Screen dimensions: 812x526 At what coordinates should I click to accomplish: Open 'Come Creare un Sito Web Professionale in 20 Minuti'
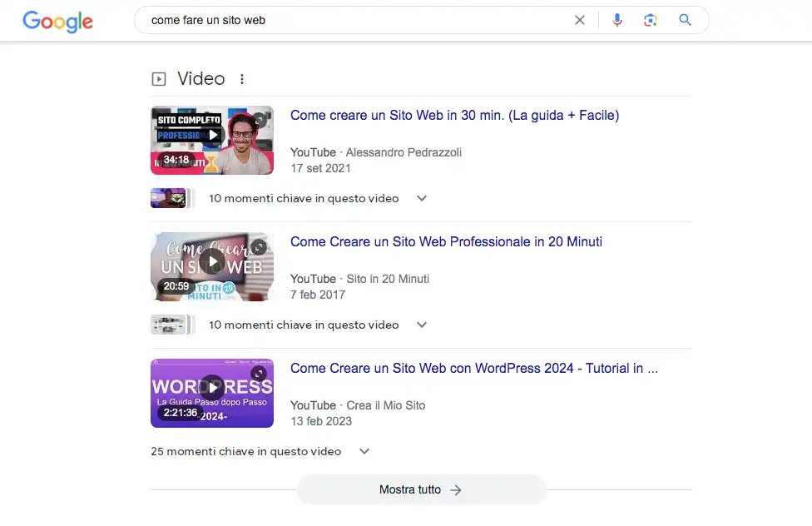click(447, 241)
